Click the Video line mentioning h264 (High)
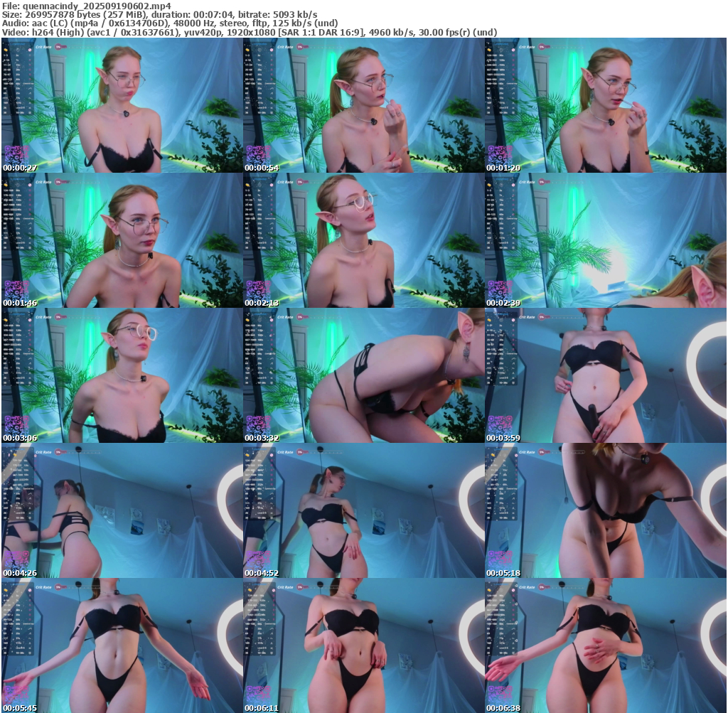 point(250,33)
